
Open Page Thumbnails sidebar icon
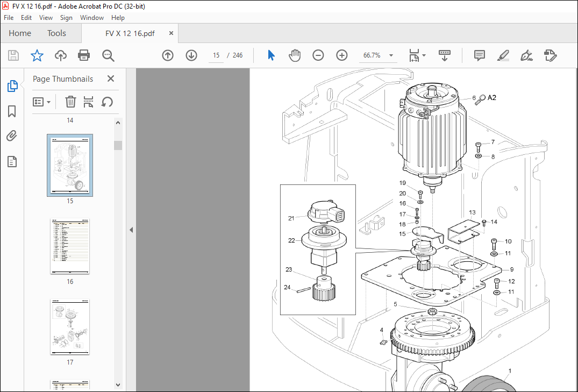click(12, 86)
